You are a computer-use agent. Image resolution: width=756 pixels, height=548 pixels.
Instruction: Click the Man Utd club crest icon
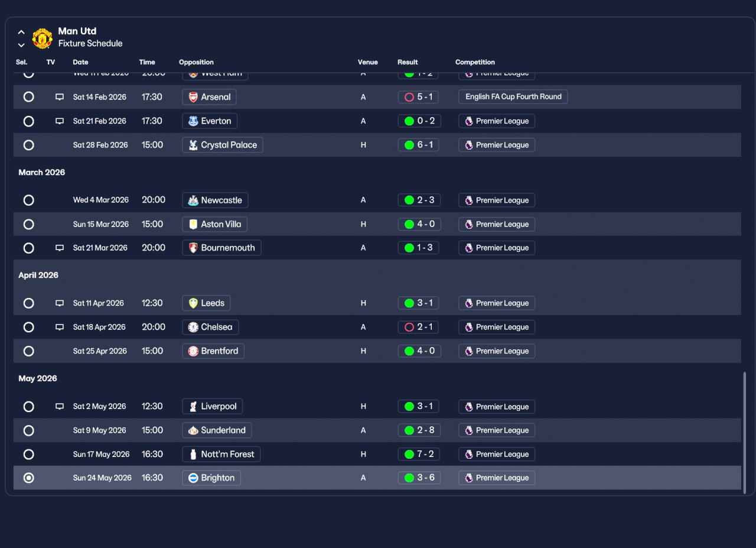[x=42, y=38]
